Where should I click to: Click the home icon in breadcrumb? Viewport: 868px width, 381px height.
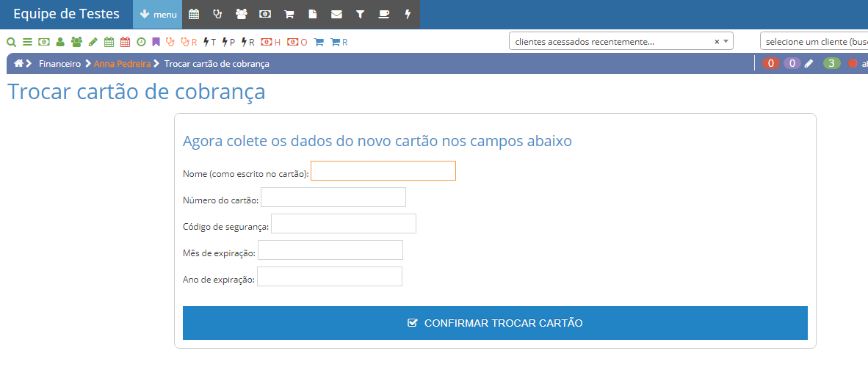point(18,64)
